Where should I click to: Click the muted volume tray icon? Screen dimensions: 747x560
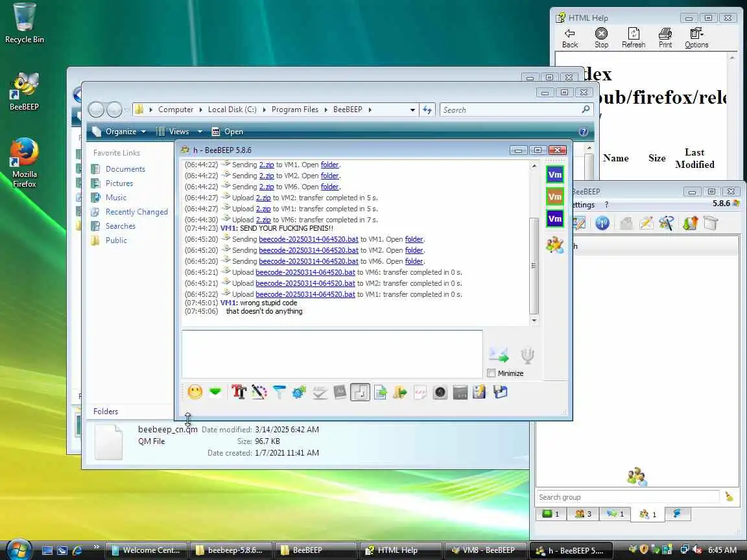tap(697, 550)
